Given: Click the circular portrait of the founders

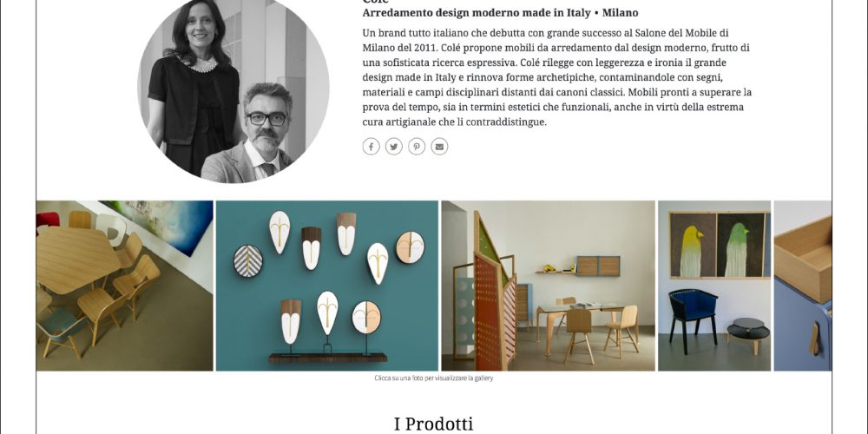Looking at the screenshot, I should pos(233,89).
